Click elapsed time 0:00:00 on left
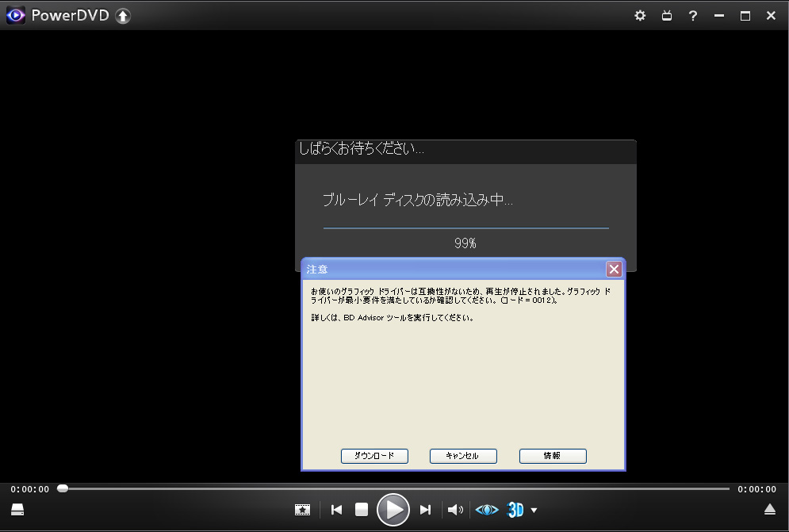This screenshot has width=789, height=532. 30,489
